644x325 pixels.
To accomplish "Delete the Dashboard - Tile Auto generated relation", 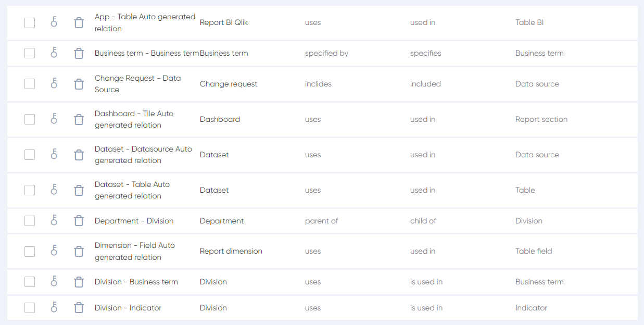I will [79, 119].
